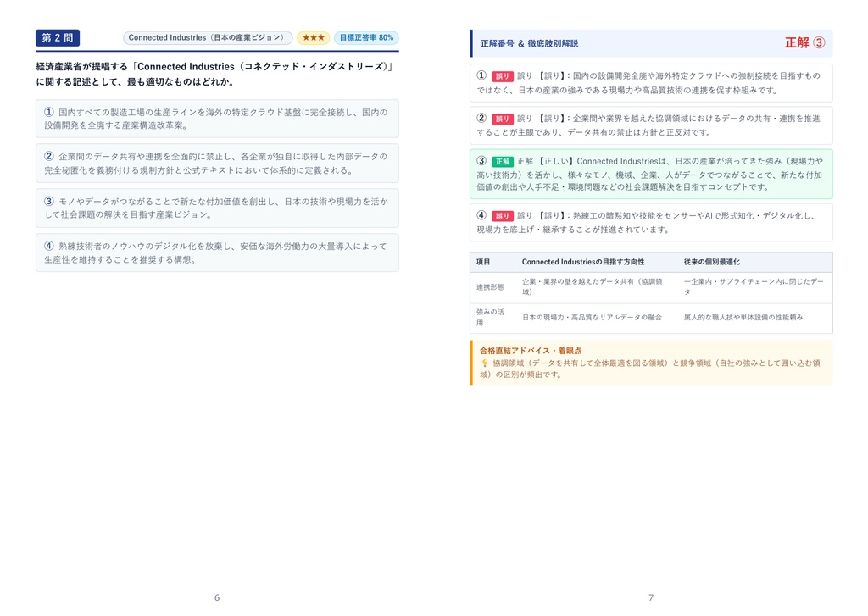Click explanation ② text about データ共有の禁止は方針と正反対
The image size is (868, 616).
(651, 125)
